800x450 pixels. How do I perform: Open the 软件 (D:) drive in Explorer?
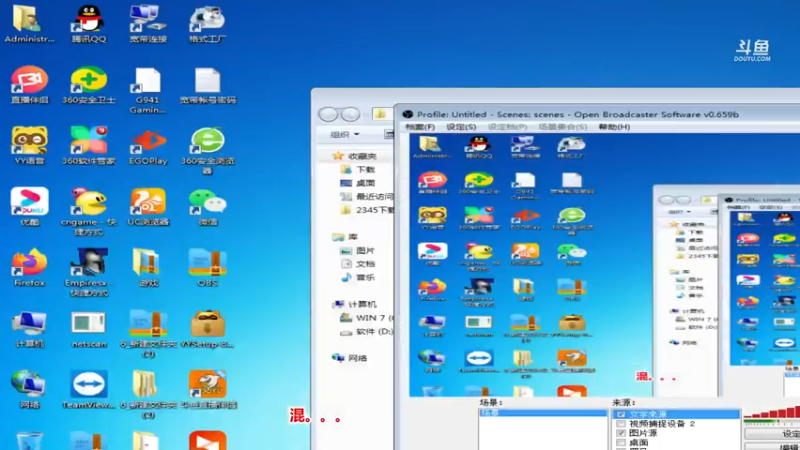coord(367,332)
